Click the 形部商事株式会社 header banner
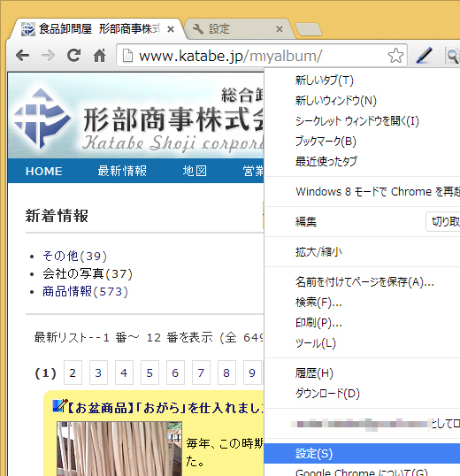 click(136, 116)
